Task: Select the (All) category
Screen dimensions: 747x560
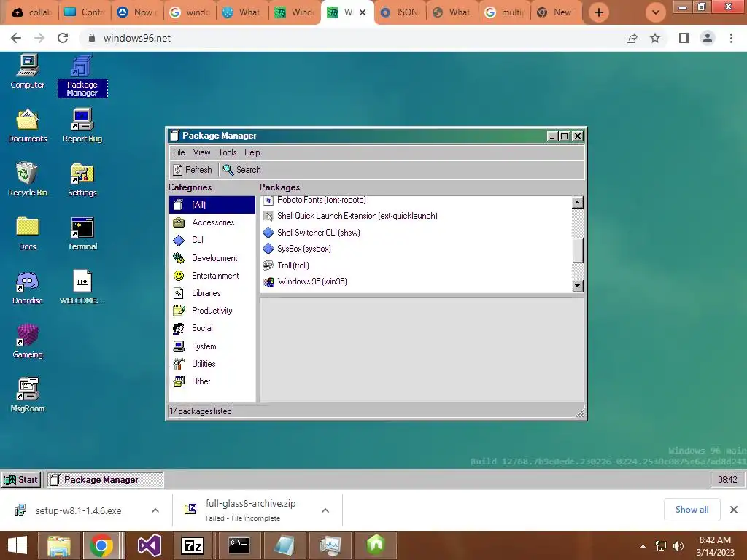Action: 212,205
